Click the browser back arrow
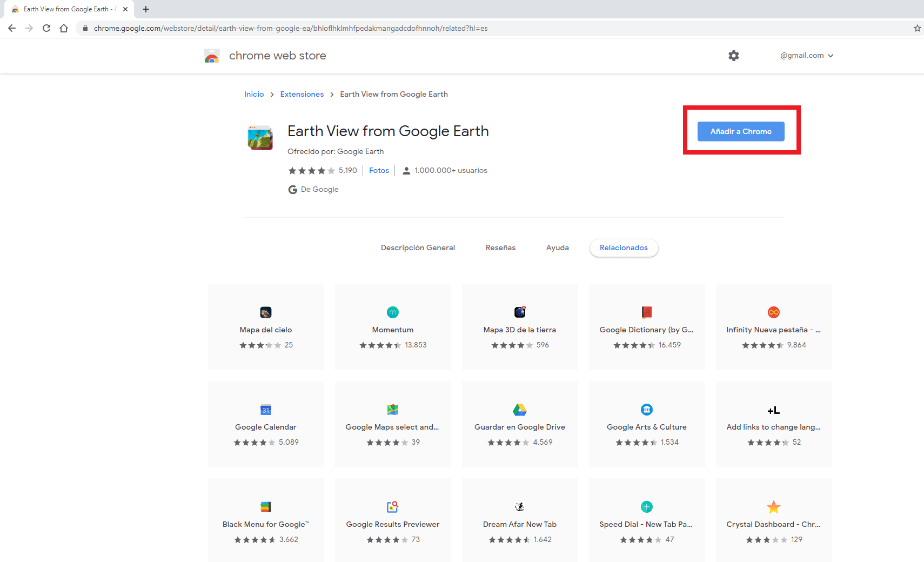The width and height of the screenshot is (924, 562). tap(12, 28)
